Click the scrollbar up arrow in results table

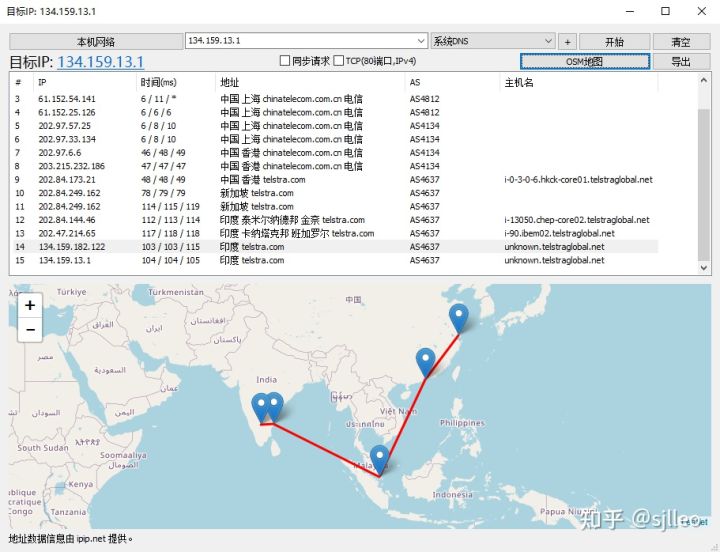pos(703,80)
